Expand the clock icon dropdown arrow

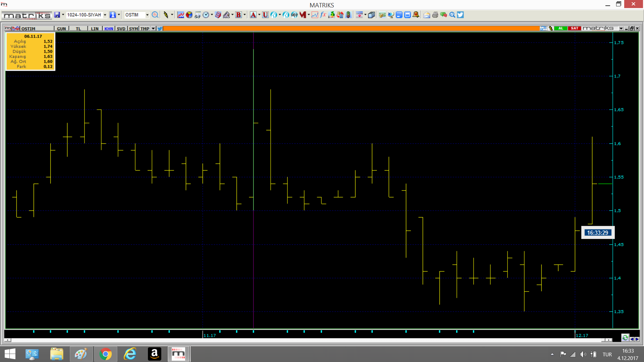[212, 15]
